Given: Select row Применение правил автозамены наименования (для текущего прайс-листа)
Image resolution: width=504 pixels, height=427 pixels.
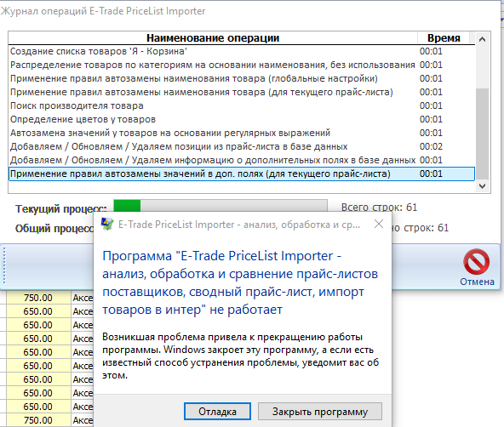Looking at the screenshot, I should coord(242,92).
